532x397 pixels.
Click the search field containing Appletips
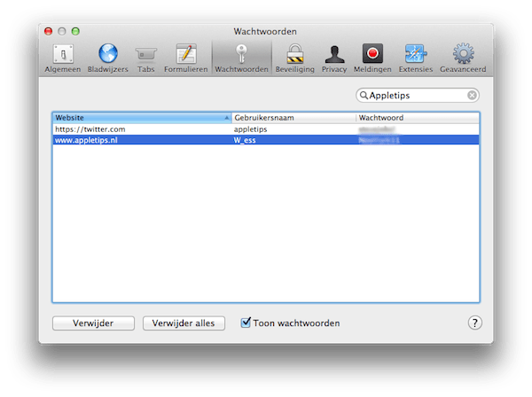coord(418,96)
